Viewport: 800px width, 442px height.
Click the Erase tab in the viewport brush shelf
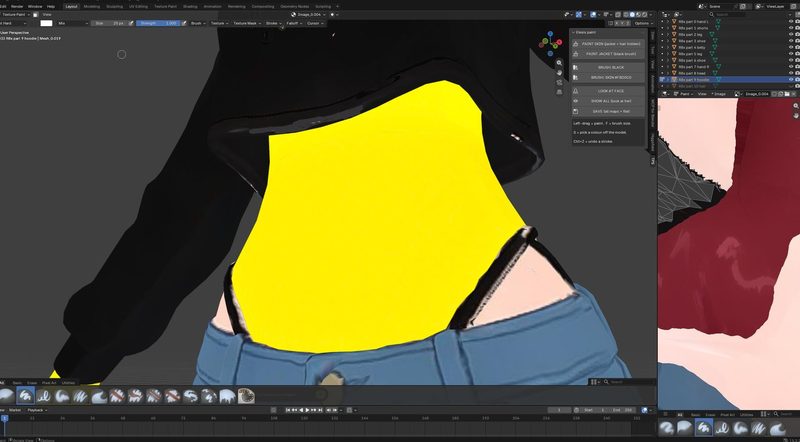pos(32,382)
